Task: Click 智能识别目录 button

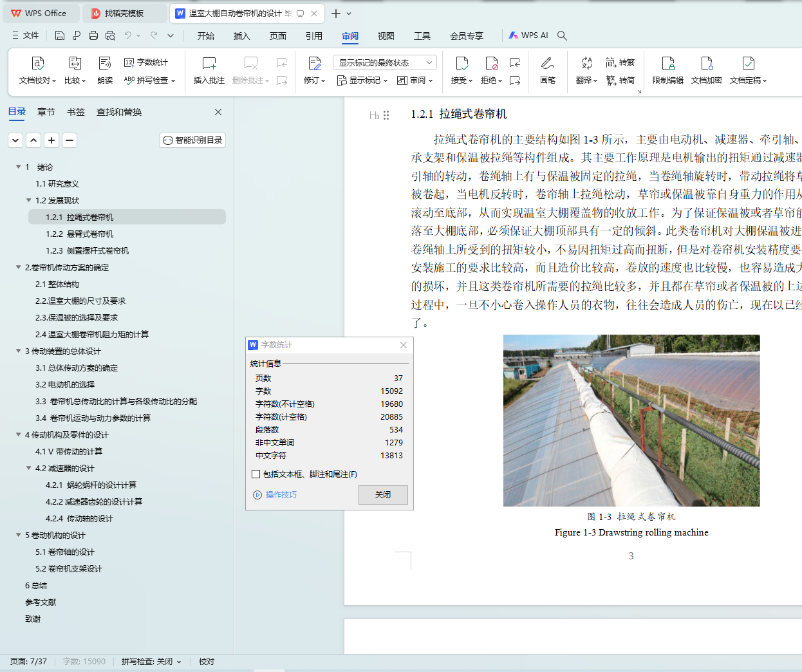Action: pos(192,140)
